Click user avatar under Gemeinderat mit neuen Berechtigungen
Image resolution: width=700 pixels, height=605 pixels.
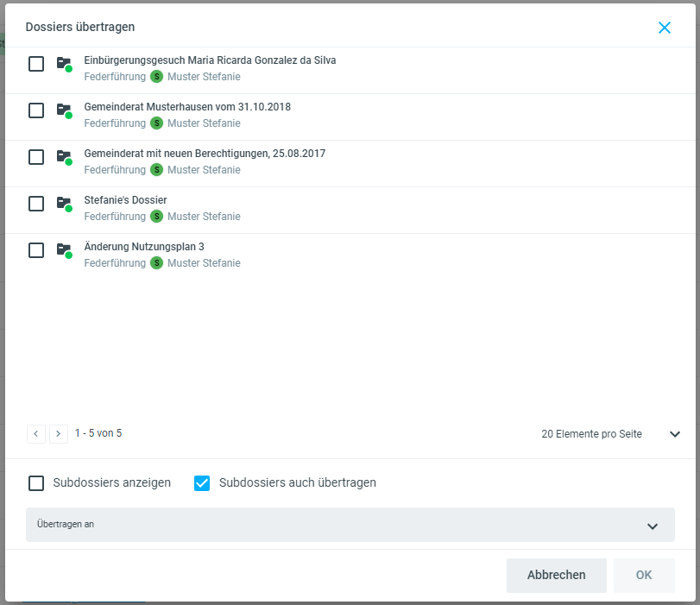(x=156, y=170)
